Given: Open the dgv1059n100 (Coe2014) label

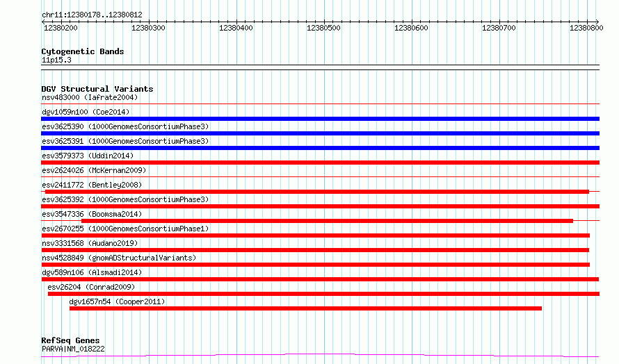Looking at the screenshot, I should pyautogui.click(x=86, y=112).
